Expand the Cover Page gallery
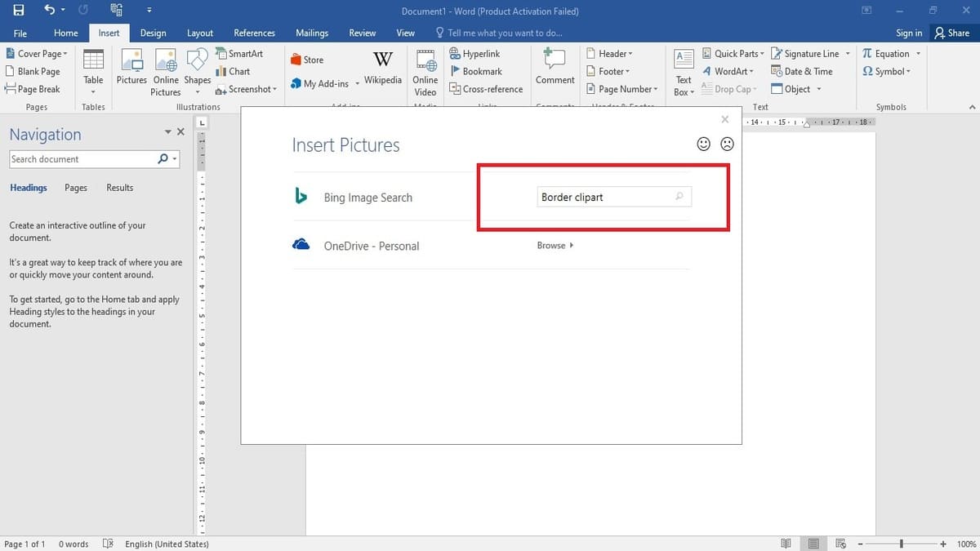The image size is (980, 551). click(37, 53)
